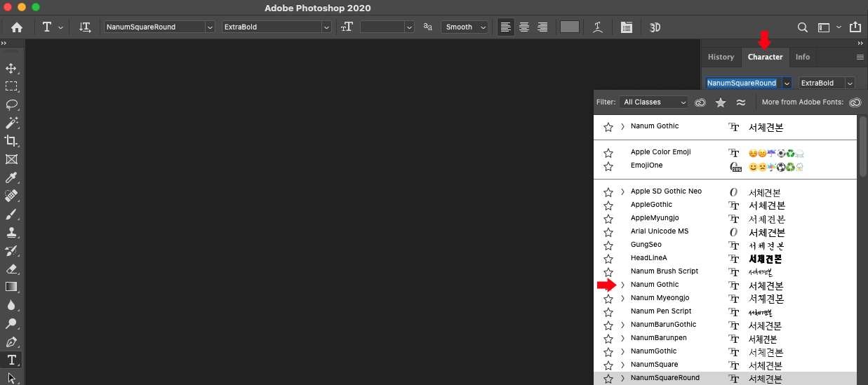Toggle text orientation icon
The width and height of the screenshot is (868, 385).
[x=85, y=27]
